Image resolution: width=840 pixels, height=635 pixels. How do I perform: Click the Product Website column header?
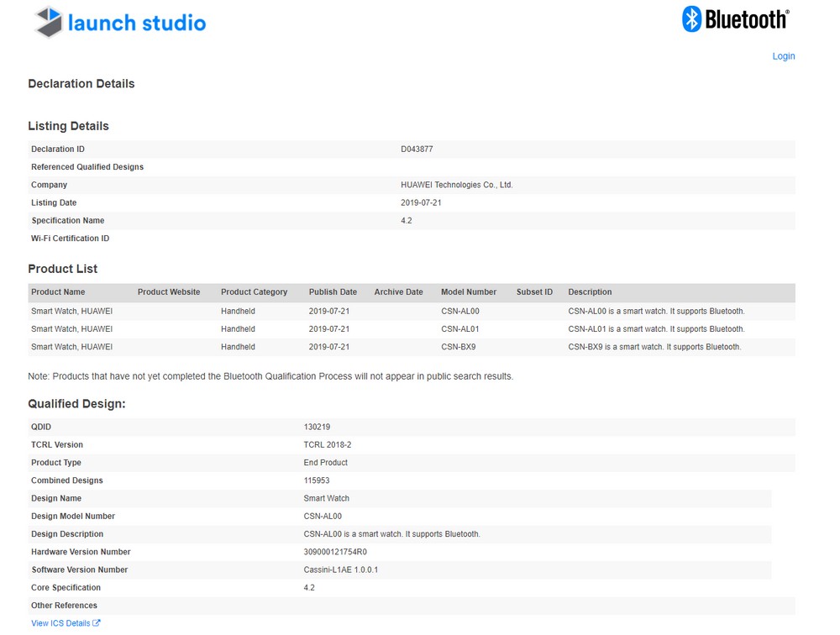pos(169,292)
